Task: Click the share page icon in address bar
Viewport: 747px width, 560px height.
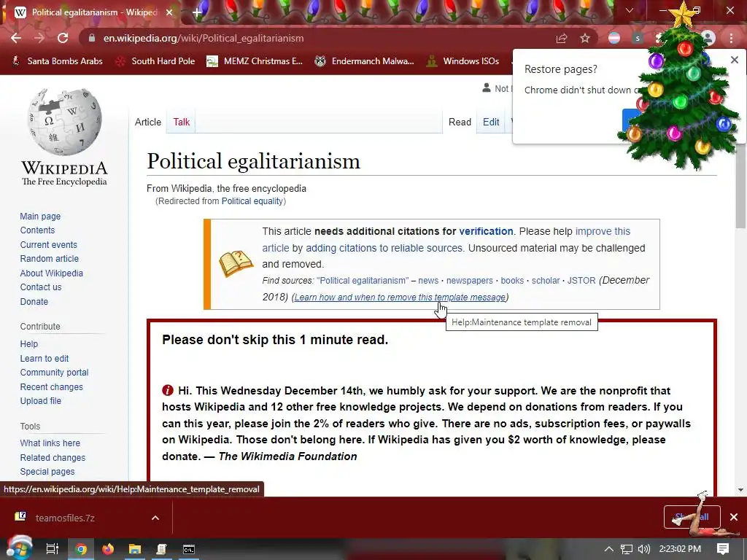Action: pyautogui.click(x=562, y=38)
